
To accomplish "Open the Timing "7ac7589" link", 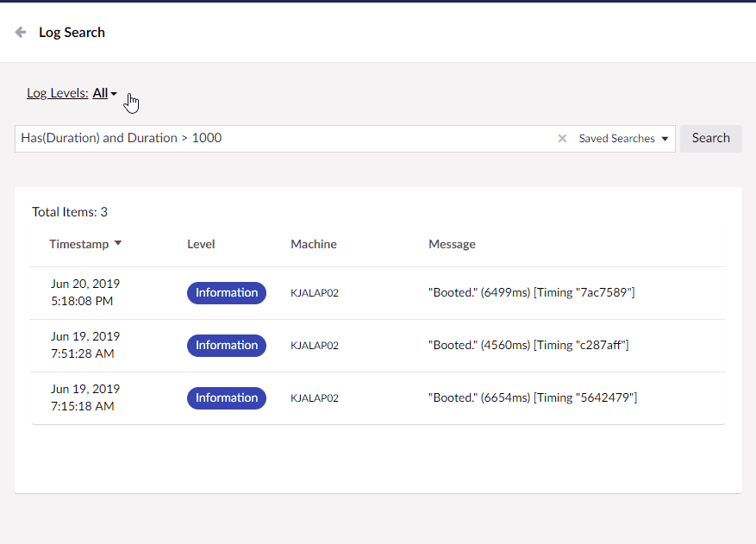I will (x=603, y=292).
